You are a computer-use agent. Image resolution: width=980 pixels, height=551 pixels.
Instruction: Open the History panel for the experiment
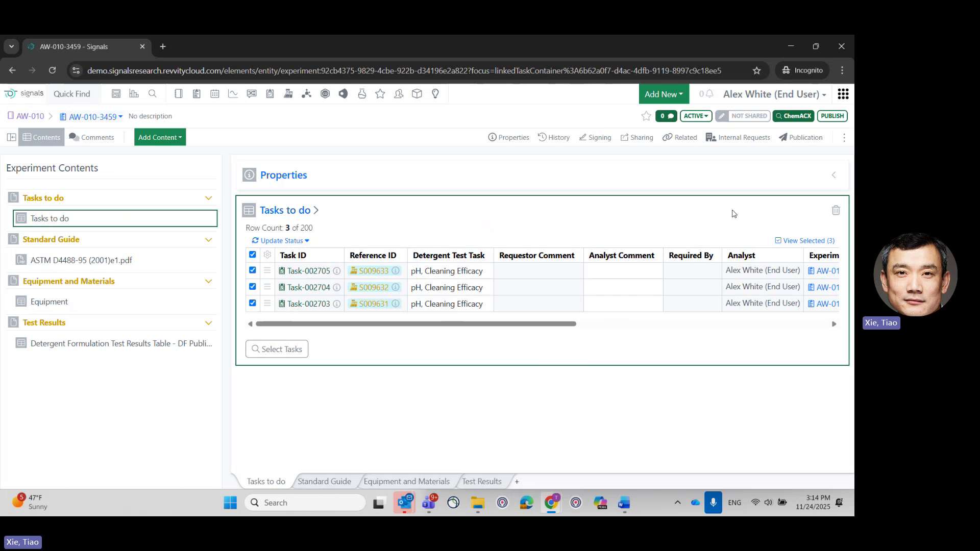554,137
